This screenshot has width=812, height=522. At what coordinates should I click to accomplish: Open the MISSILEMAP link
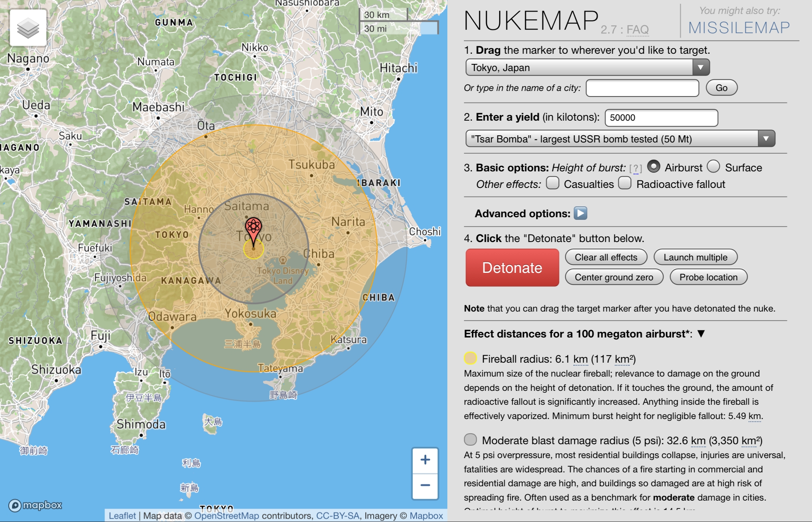pyautogui.click(x=739, y=28)
